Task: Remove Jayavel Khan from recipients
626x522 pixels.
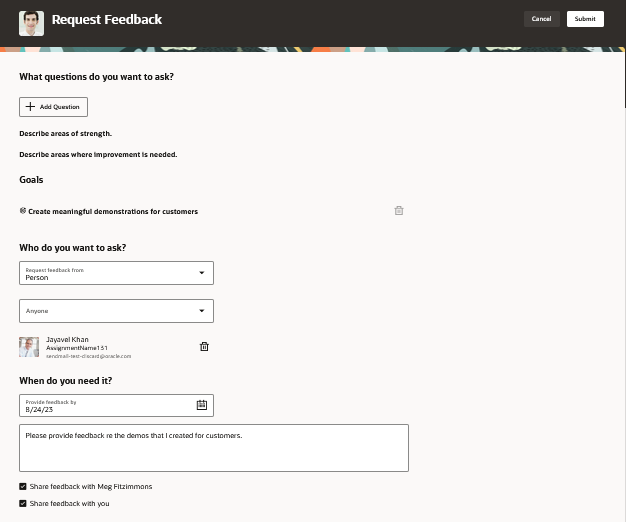Action: point(204,346)
